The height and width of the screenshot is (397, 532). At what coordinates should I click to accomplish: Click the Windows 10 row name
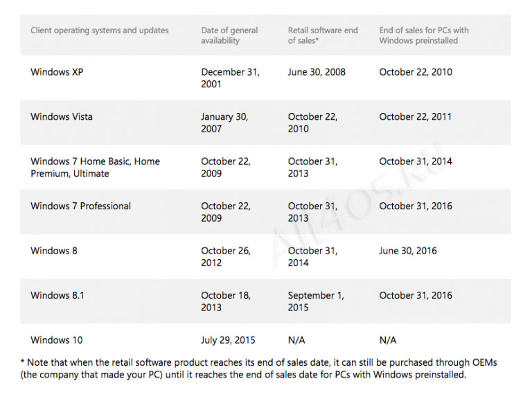[57, 340]
